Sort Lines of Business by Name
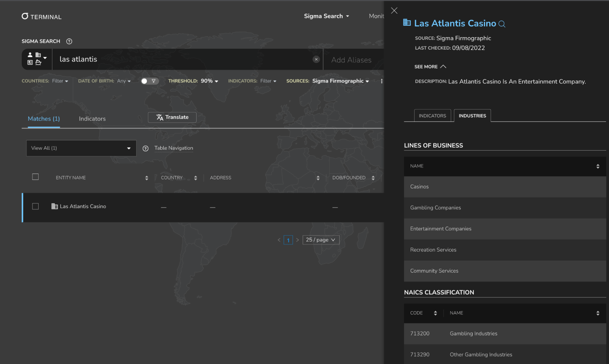The width and height of the screenshot is (609, 364). click(x=598, y=166)
